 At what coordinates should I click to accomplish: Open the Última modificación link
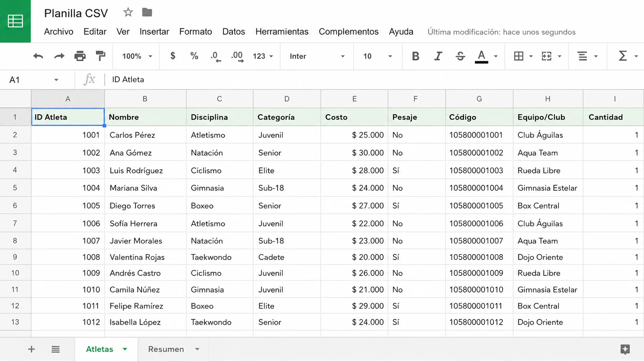click(501, 32)
